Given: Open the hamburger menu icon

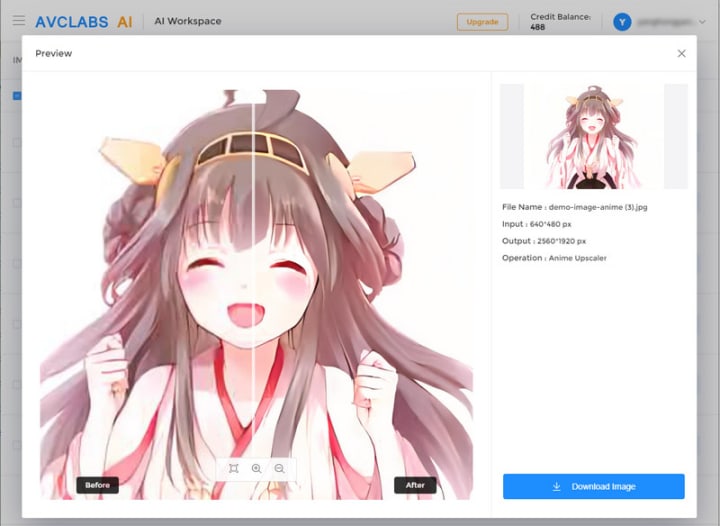Looking at the screenshot, I should [19, 20].
